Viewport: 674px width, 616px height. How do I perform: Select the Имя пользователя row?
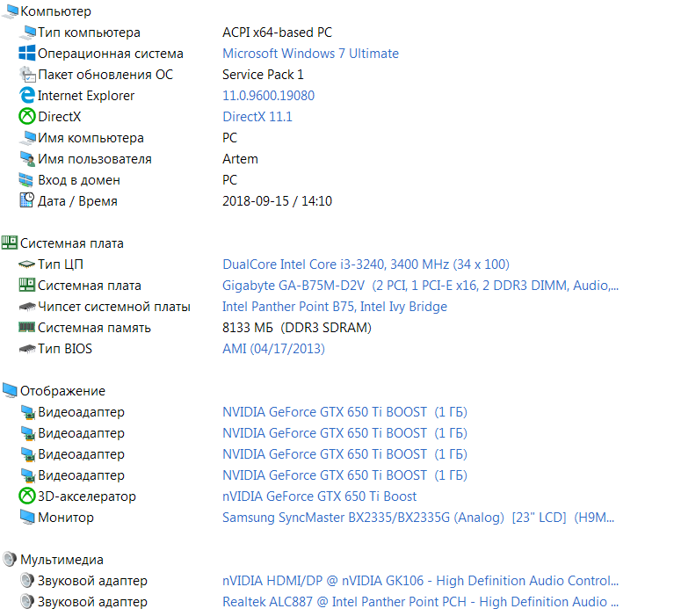click(x=94, y=159)
